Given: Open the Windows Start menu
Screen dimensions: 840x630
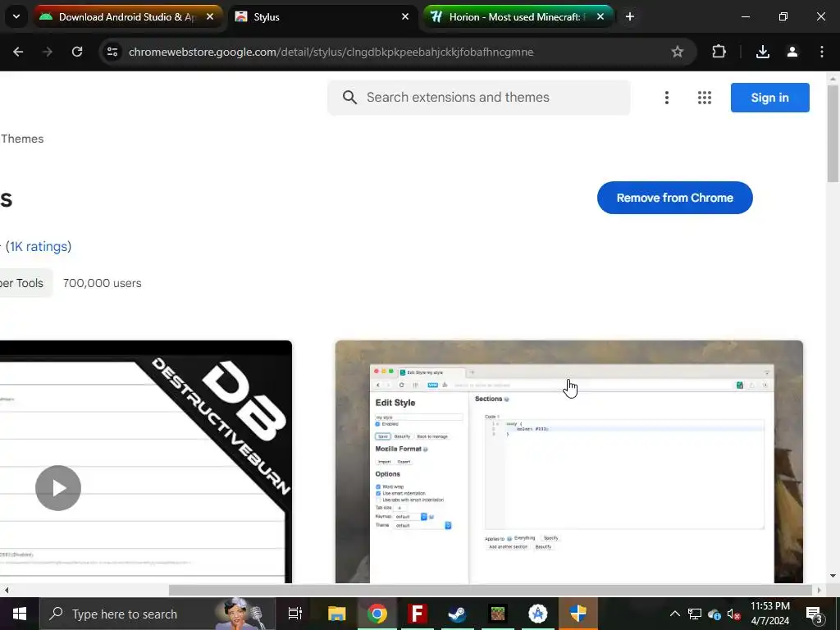Looking at the screenshot, I should click(x=20, y=614).
